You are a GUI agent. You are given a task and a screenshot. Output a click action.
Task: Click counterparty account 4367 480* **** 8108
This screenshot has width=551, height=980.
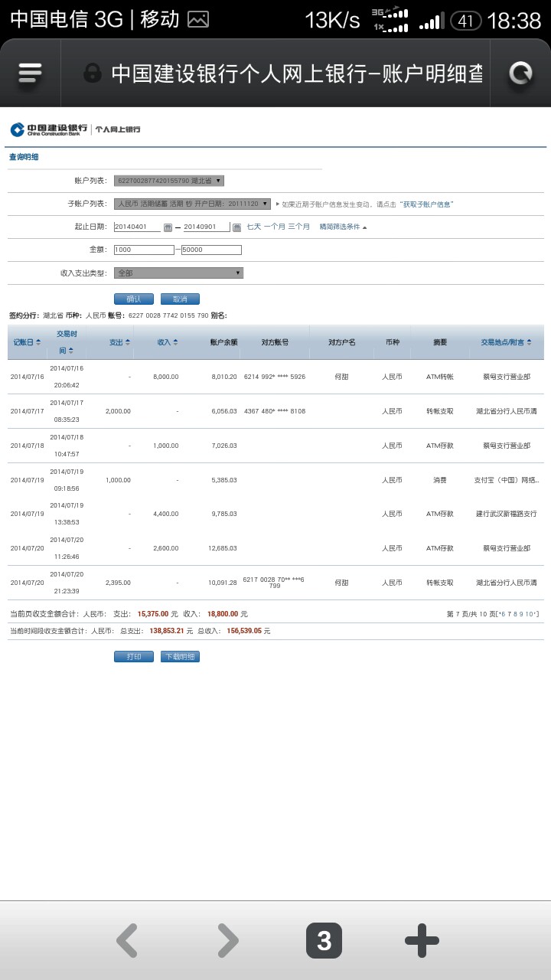tap(275, 411)
